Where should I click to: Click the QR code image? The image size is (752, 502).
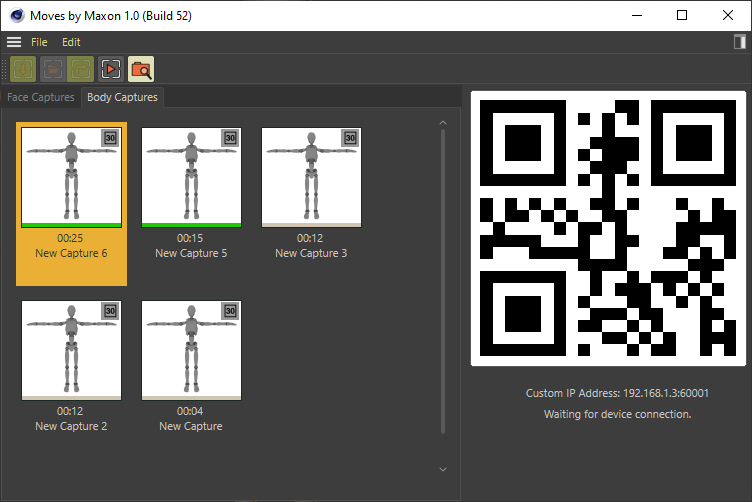point(608,229)
